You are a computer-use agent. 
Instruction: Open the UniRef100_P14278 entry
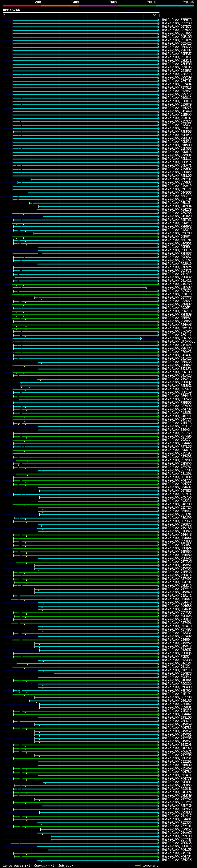pos(177,108)
